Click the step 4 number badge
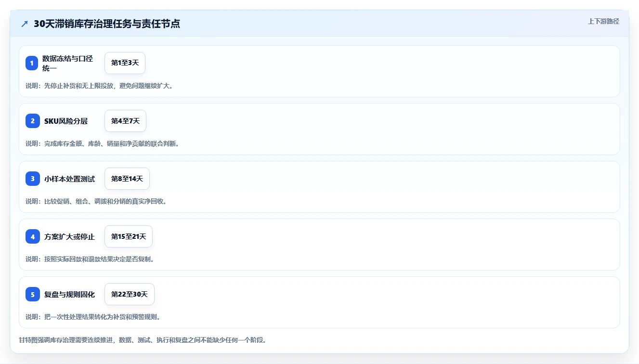639x364 pixels. (33, 236)
